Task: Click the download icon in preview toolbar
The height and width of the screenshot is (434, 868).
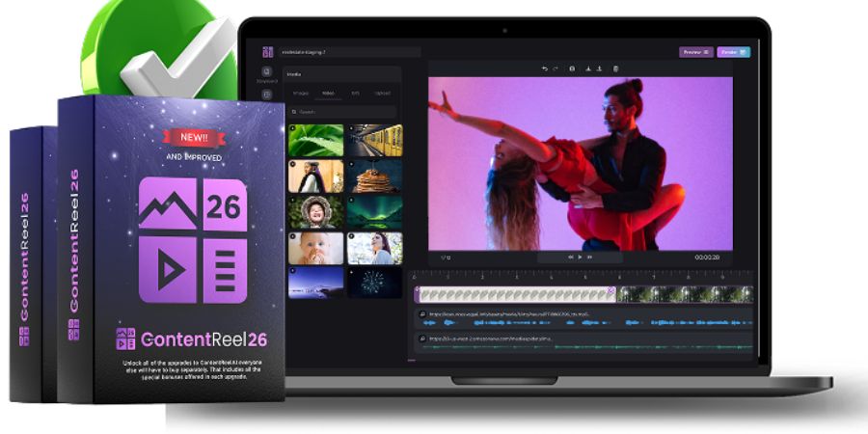Action: click(x=587, y=68)
